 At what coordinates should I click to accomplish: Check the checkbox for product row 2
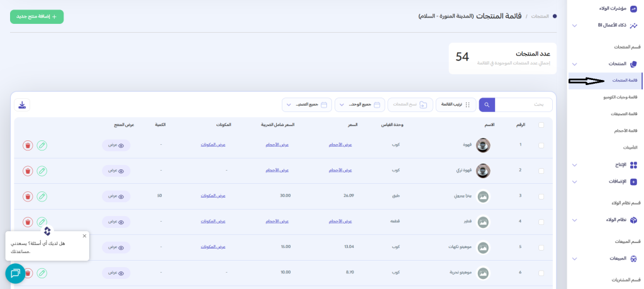tap(541, 171)
